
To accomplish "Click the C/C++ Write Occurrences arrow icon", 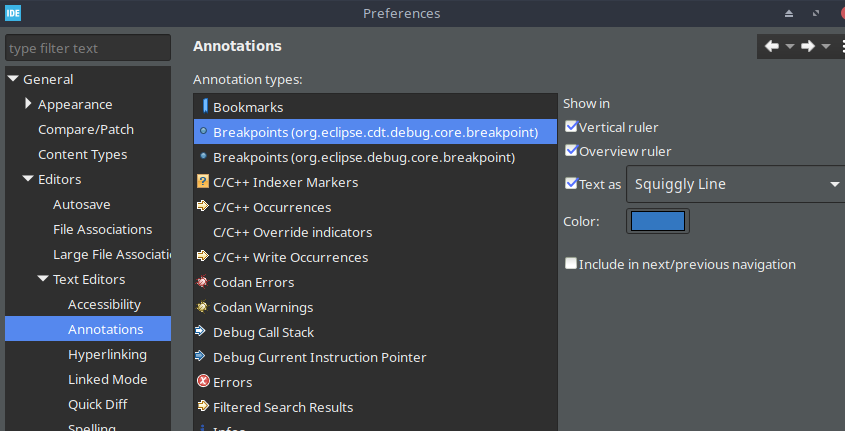I will click(x=203, y=256).
